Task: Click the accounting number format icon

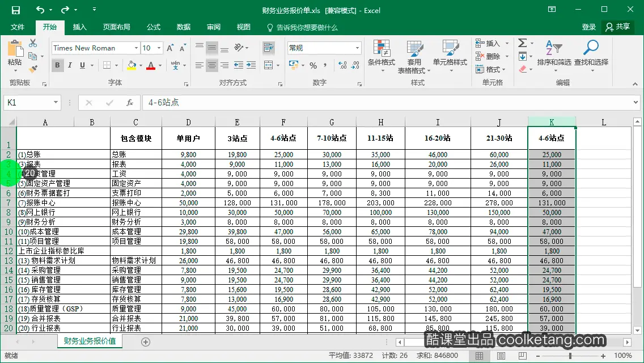Action: (x=294, y=65)
